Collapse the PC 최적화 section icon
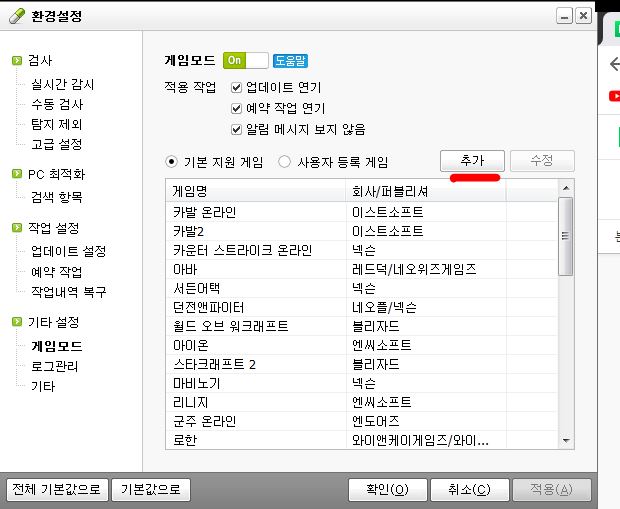Viewport: 620px width, 509px height. click(17, 174)
